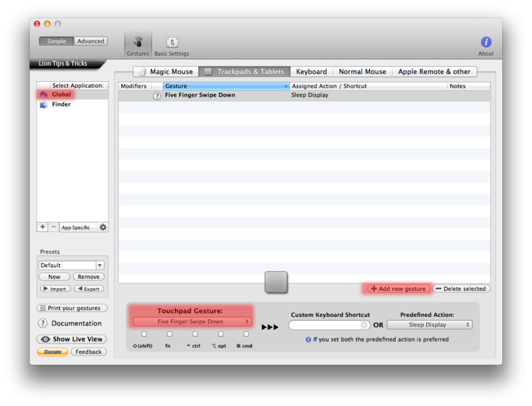Export the preset
532x406 pixels.
89,289
